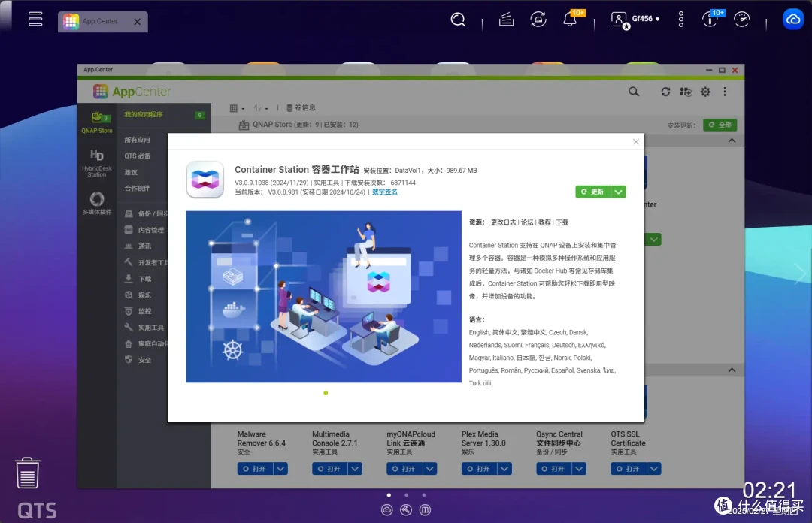Open All Apps (所有应用) category

pos(138,140)
